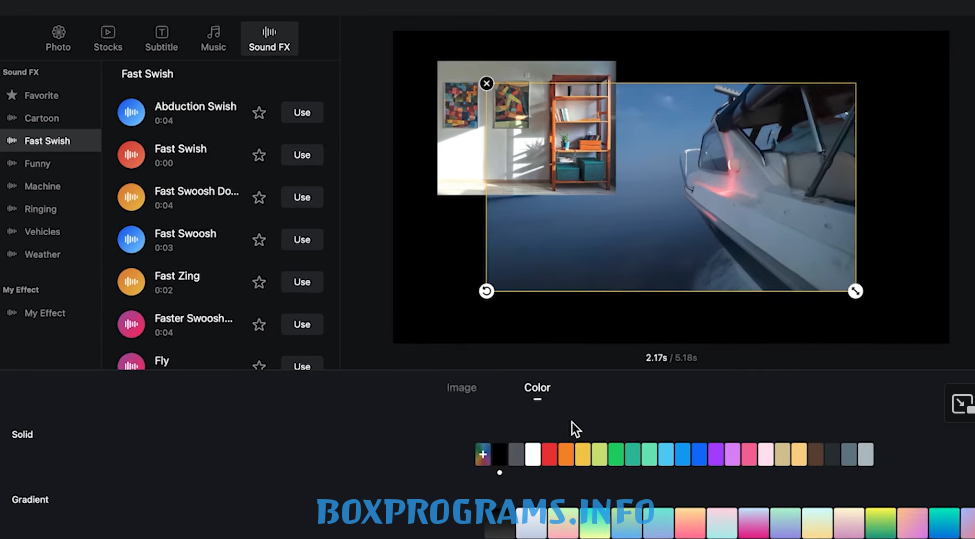This screenshot has width=975, height=539.
Task: Open My Effect category
Action: (x=45, y=313)
